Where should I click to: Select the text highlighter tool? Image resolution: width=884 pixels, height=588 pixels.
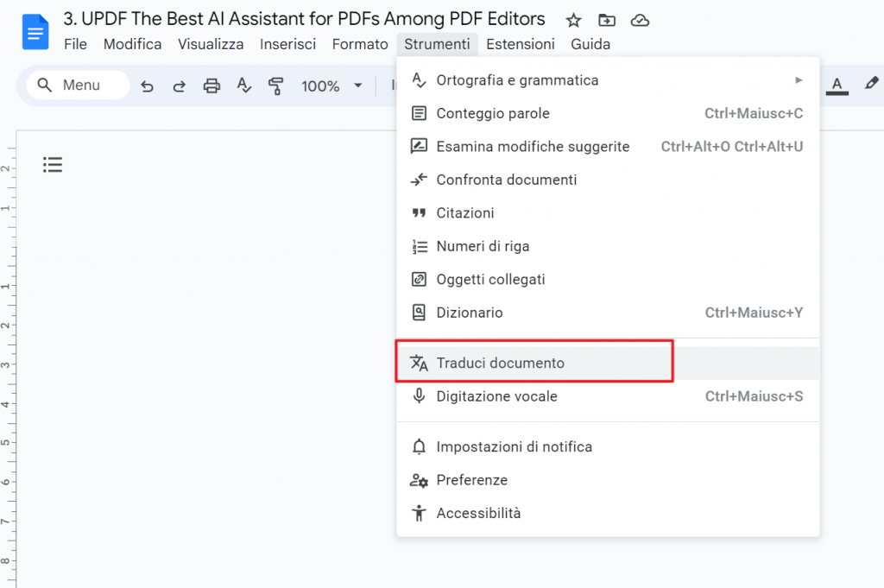click(871, 84)
